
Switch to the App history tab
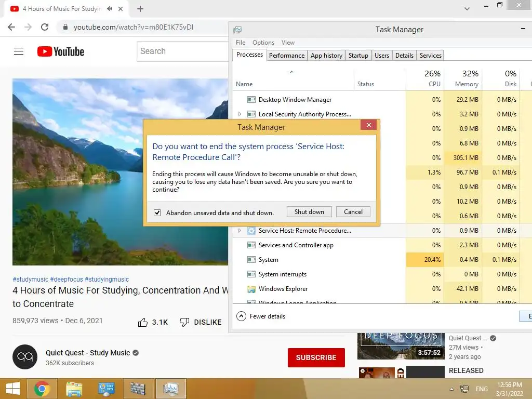326,55
